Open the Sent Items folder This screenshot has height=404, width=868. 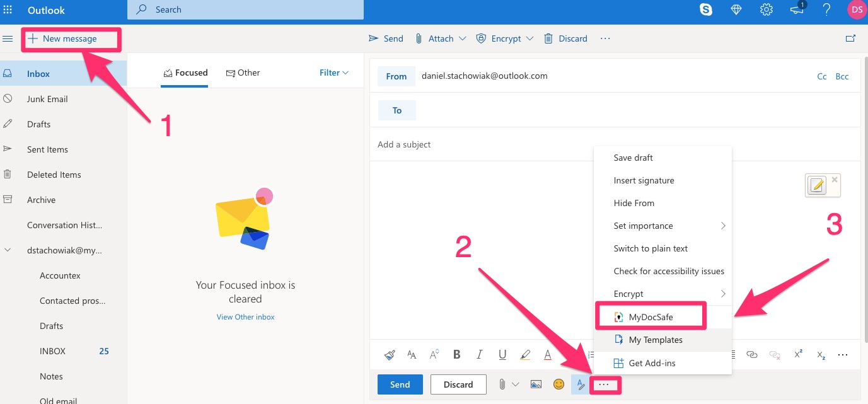63,149
